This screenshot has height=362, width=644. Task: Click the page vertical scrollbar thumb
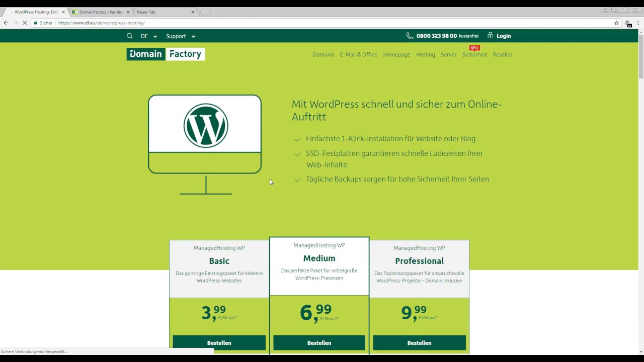pos(641,58)
